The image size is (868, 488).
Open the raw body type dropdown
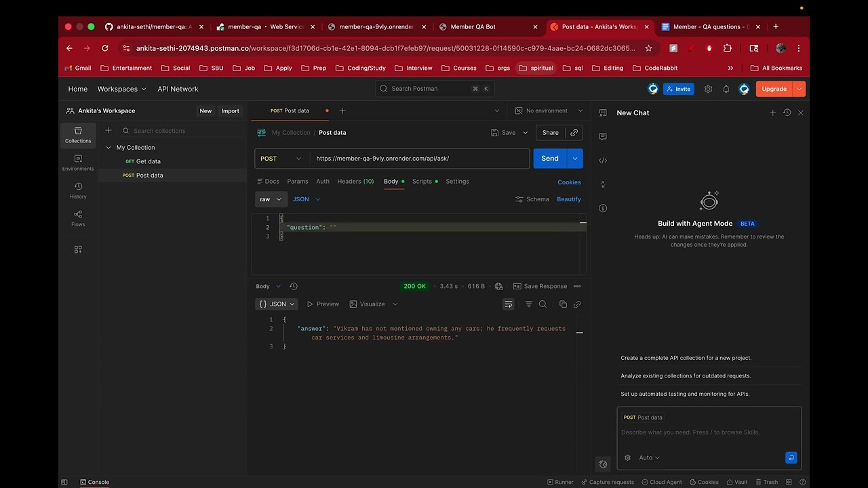[x=271, y=199]
